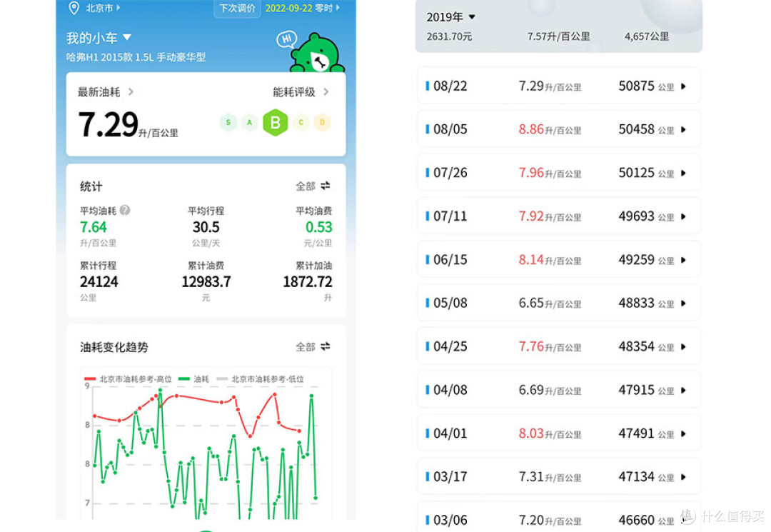Image resolution: width=771 pixels, height=532 pixels.
Task: Tap the large 7.29 latest consumption figure
Action: pyautogui.click(x=109, y=124)
